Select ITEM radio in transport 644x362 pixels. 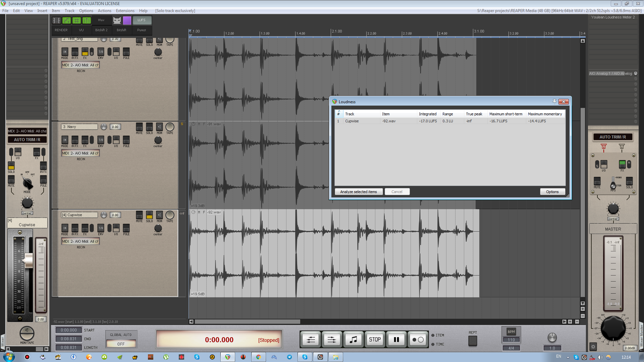point(433,335)
